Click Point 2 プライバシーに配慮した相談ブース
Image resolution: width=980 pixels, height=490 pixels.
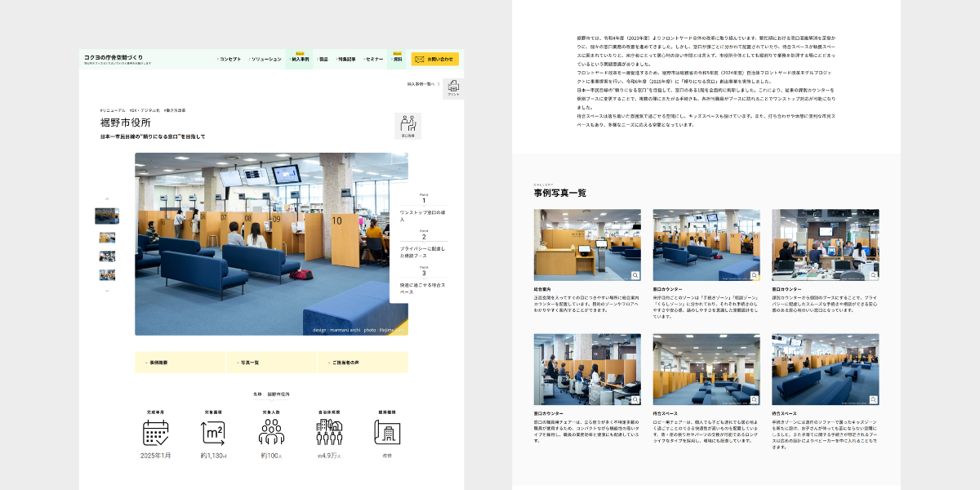point(423,245)
